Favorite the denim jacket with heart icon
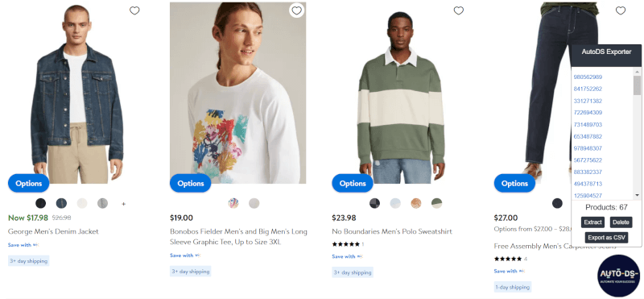This screenshot has width=644, height=299. [134, 10]
